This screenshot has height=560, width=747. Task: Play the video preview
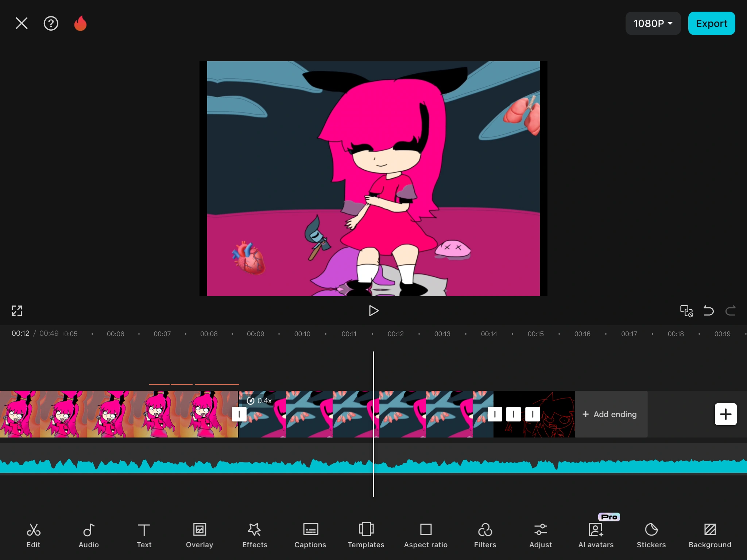point(373,311)
